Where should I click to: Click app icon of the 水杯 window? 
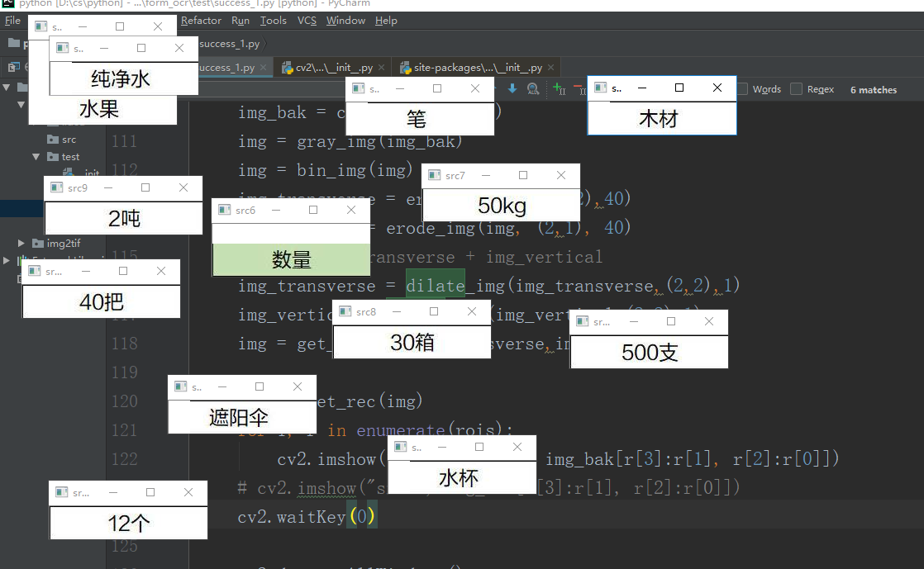click(401, 447)
